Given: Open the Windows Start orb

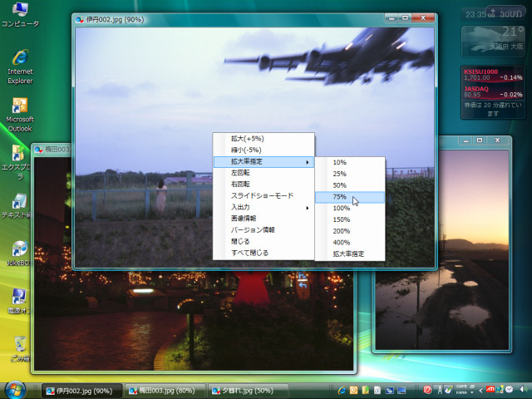Looking at the screenshot, I should (15, 390).
